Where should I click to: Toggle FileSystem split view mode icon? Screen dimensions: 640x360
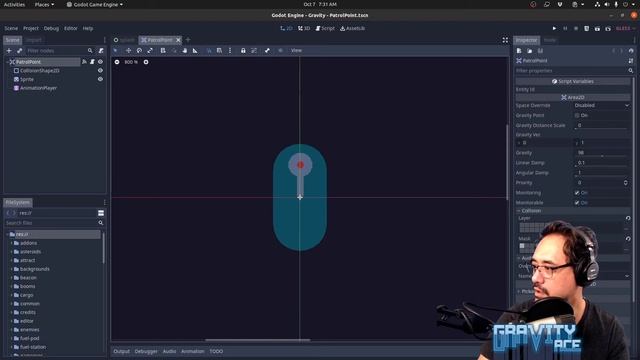[101, 213]
